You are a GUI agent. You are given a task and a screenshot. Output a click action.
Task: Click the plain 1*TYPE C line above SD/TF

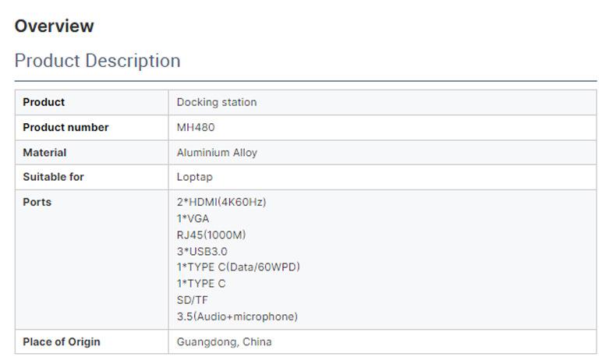click(201, 284)
